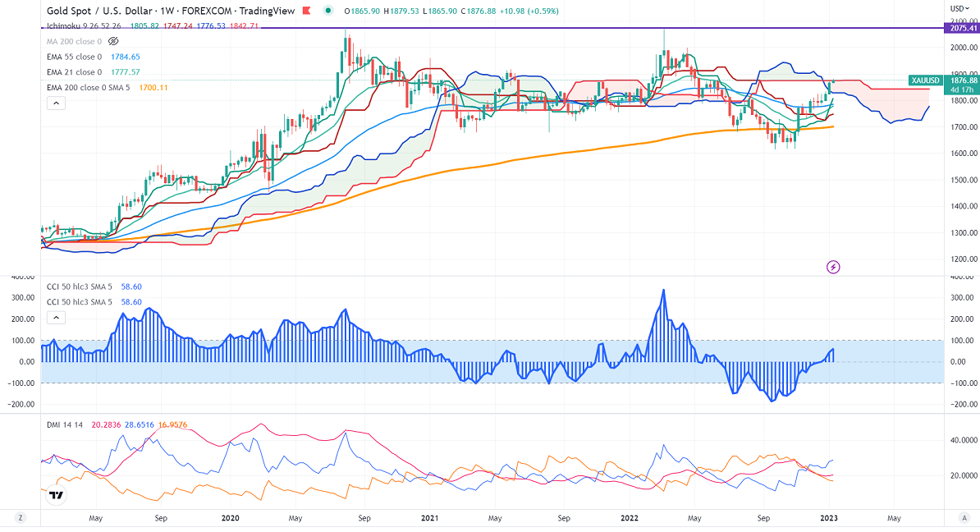Click the high price H1879.53 value
Screen dimensions: 980x532
pos(401,11)
